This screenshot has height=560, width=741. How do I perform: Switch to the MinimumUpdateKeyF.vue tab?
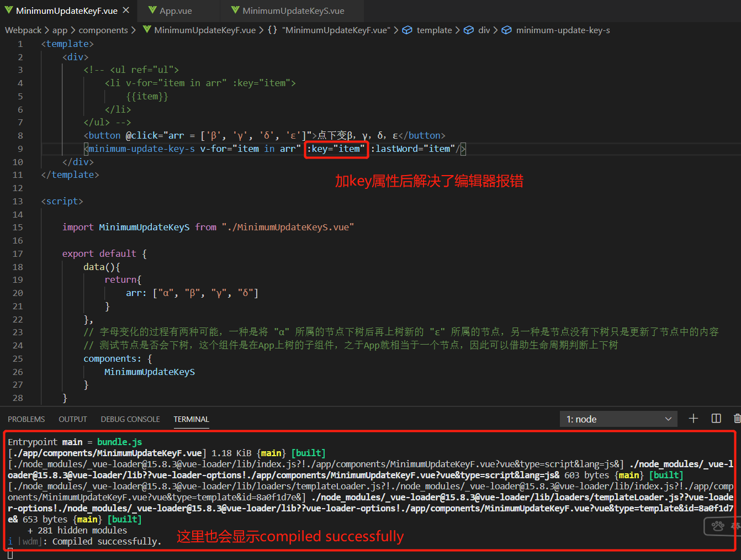66,10
